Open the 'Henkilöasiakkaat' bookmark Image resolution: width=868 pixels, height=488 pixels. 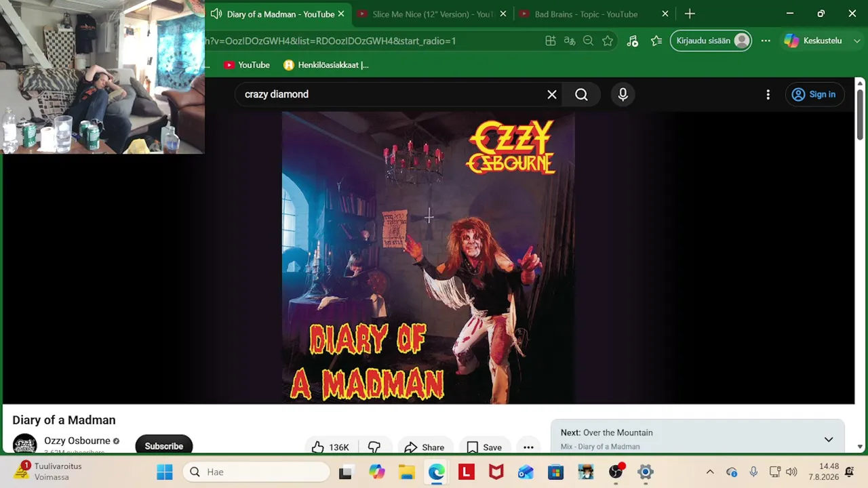(326, 65)
